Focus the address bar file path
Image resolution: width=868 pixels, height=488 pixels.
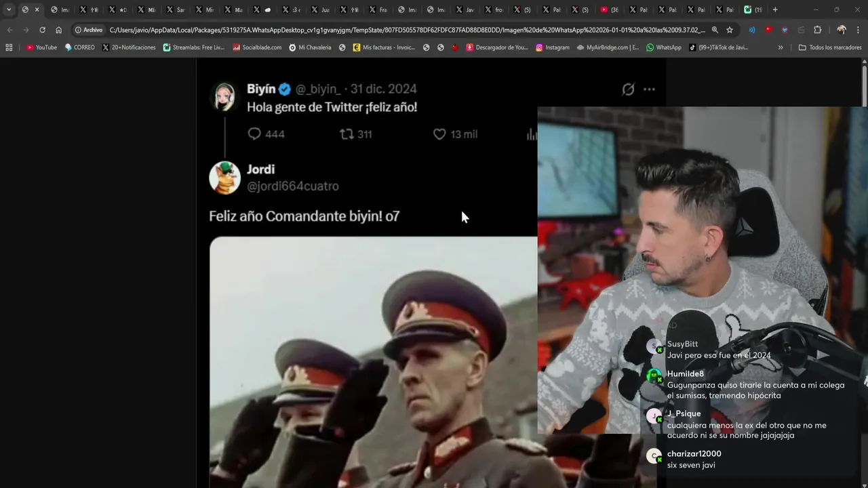[407, 30]
